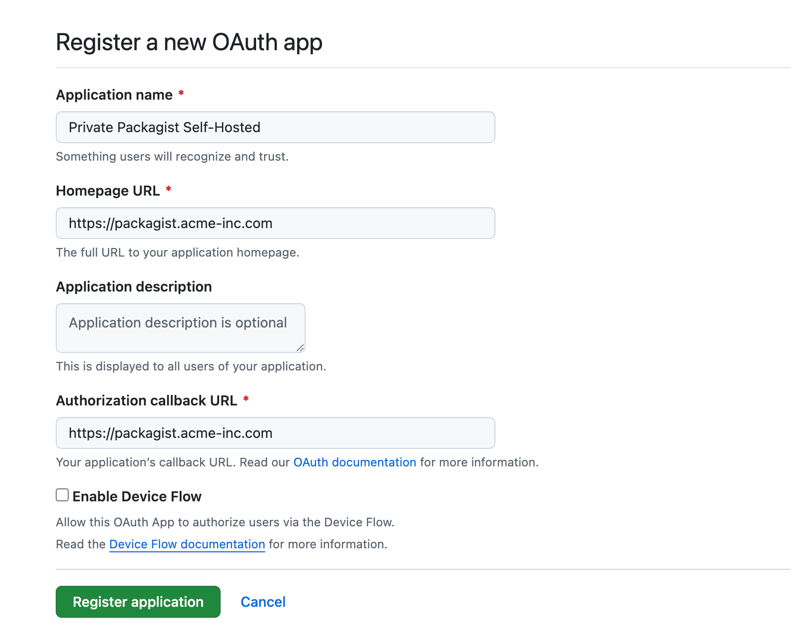Click the required asterisk beside Homepage URL
This screenshot has width=808, height=641.
pos(166,190)
